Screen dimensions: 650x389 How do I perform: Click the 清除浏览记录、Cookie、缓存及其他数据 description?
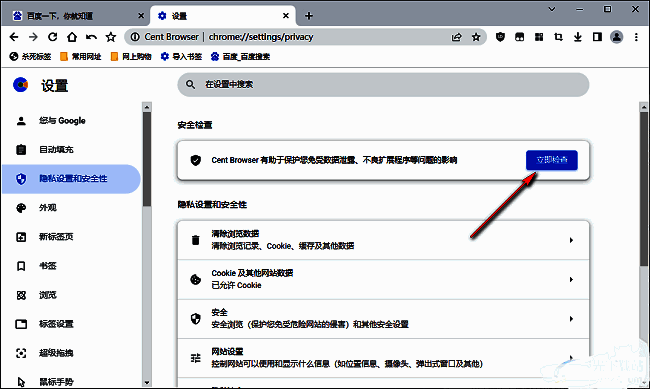click(283, 246)
